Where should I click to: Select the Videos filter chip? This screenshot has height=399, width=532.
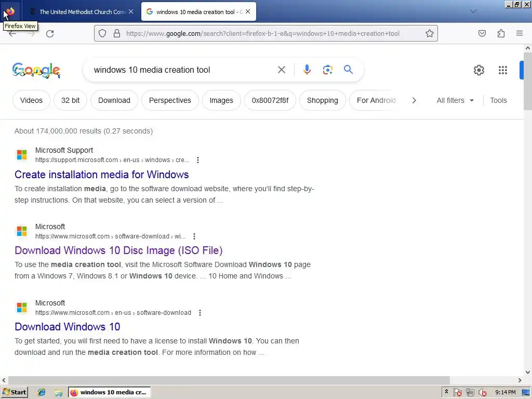point(31,100)
